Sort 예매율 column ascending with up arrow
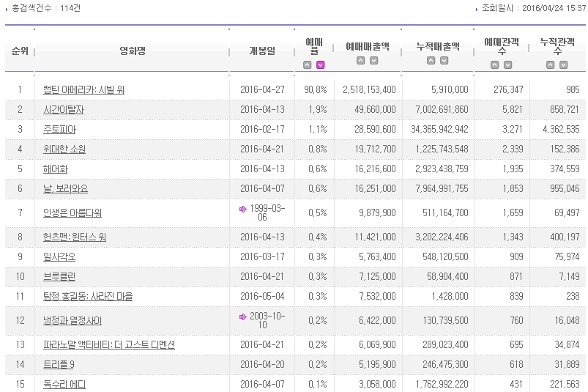Screen dimensions: 588x392 307,65
